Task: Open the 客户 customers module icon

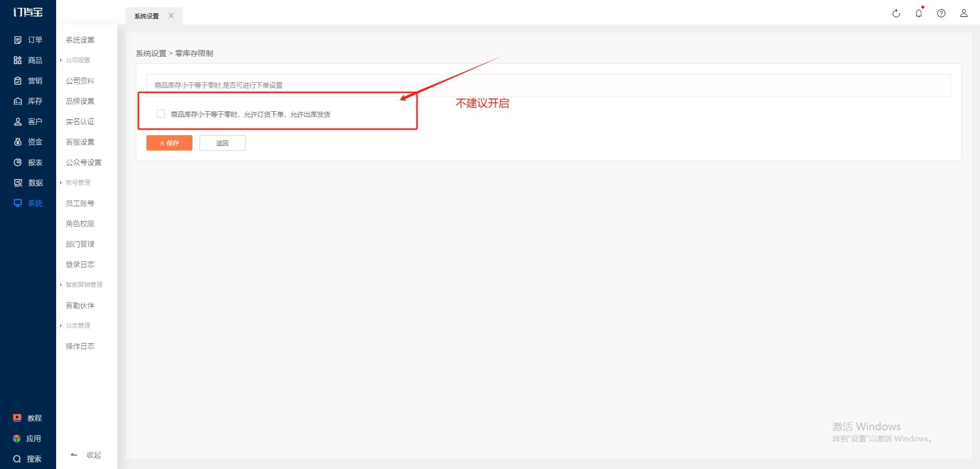Action: point(18,121)
